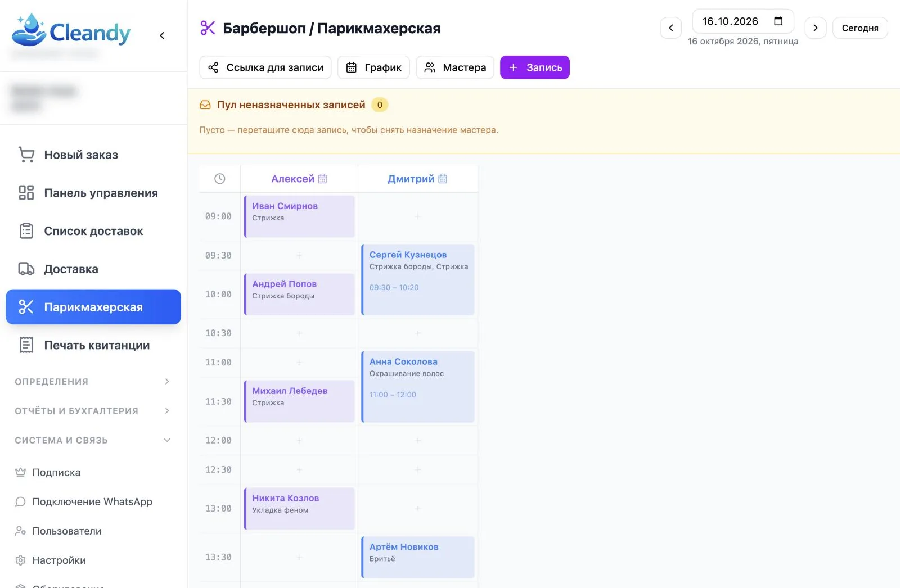This screenshot has height=588, width=900.
Task: Click the date field 16.10.2026
Action: click(x=742, y=21)
